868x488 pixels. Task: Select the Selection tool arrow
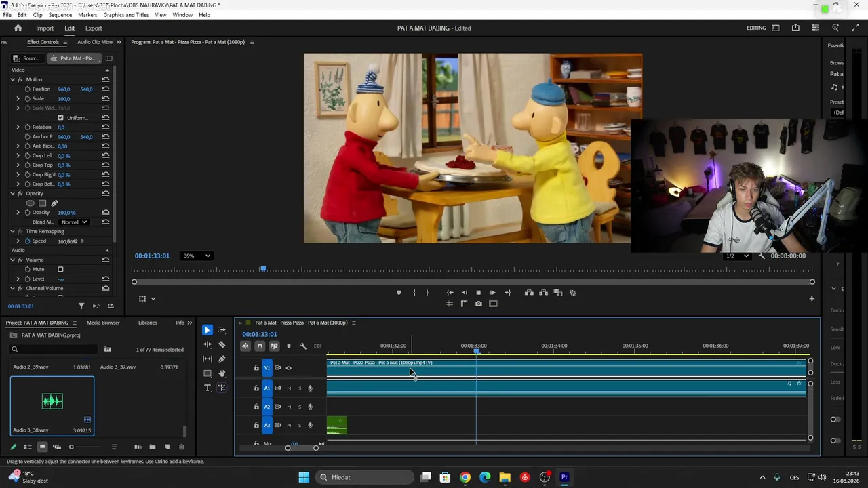coord(208,330)
